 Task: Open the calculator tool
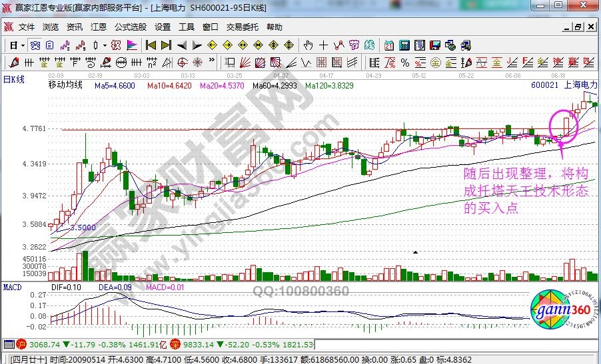(x=404, y=45)
